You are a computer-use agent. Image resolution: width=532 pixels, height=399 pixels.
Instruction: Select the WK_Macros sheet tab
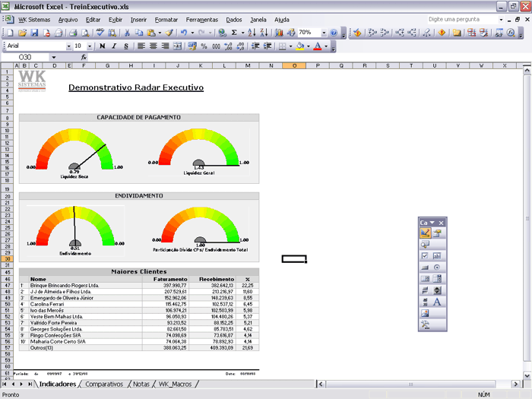point(175,384)
